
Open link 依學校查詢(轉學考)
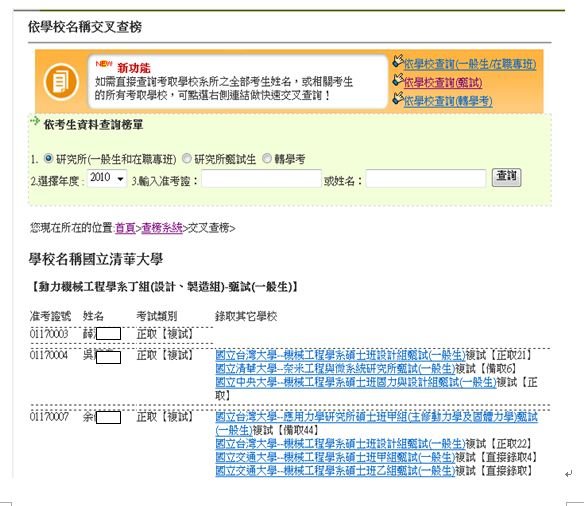tap(448, 101)
